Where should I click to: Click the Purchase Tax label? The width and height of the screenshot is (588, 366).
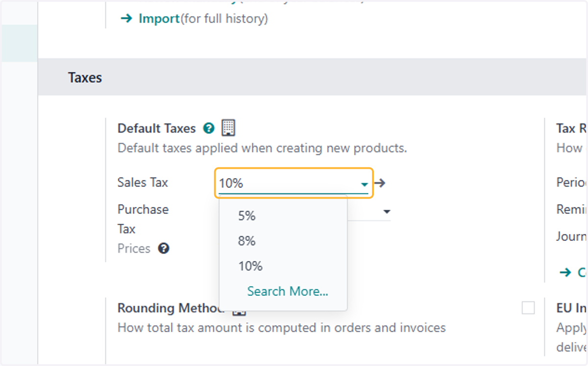(x=143, y=219)
